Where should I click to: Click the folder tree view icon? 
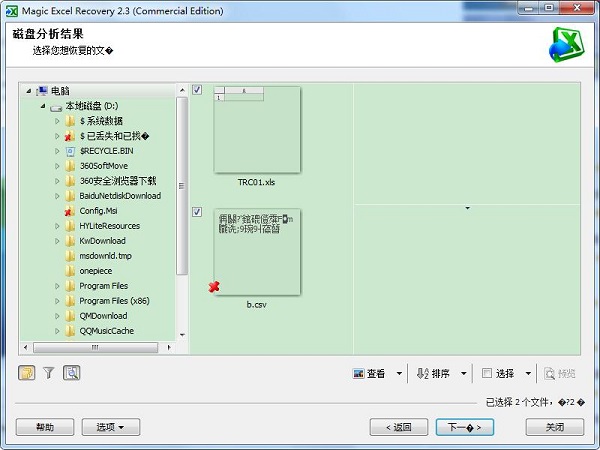pos(27,373)
